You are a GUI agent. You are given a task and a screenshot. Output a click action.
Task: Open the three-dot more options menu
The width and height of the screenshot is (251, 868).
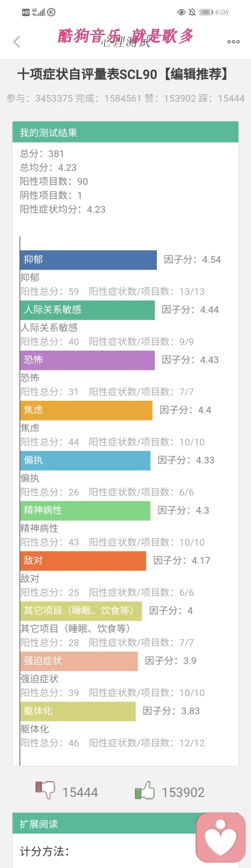tap(234, 42)
